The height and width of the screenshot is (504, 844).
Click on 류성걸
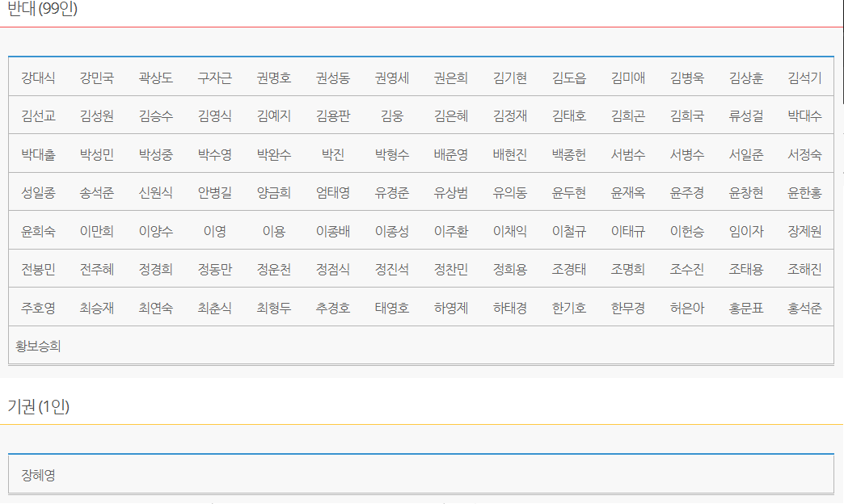coord(746,115)
